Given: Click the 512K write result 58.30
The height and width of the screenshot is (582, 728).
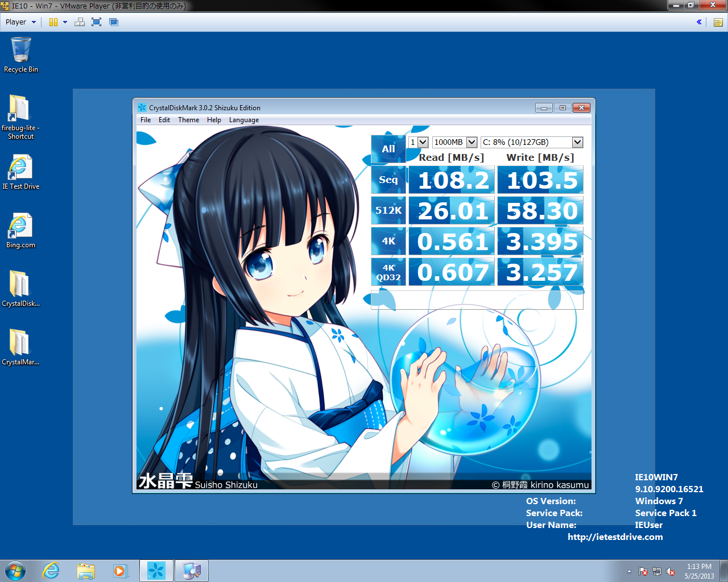Looking at the screenshot, I should 540,210.
